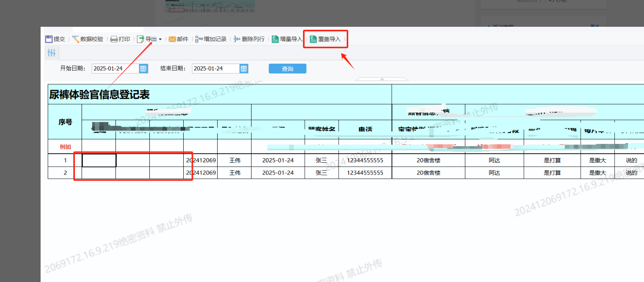Click the 提交 (submit) toolbar button

pyautogui.click(x=55, y=39)
